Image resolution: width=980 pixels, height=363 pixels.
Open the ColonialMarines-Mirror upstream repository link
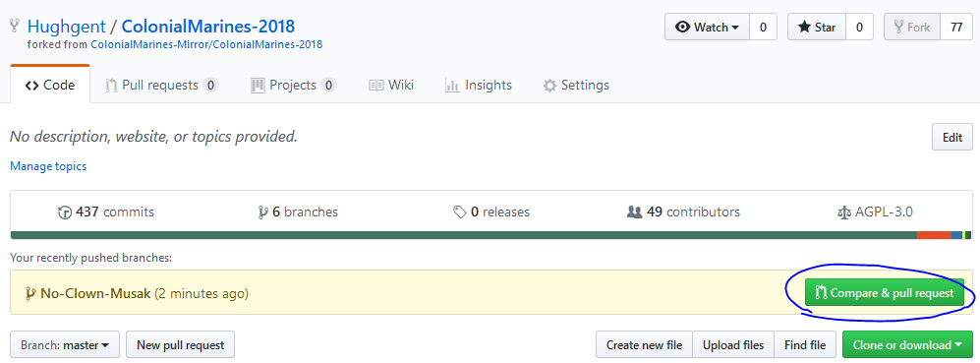[206, 44]
